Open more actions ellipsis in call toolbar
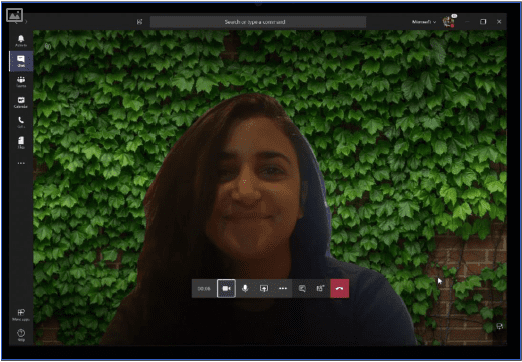This screenshot has width=522, height=362. point(283,288)
